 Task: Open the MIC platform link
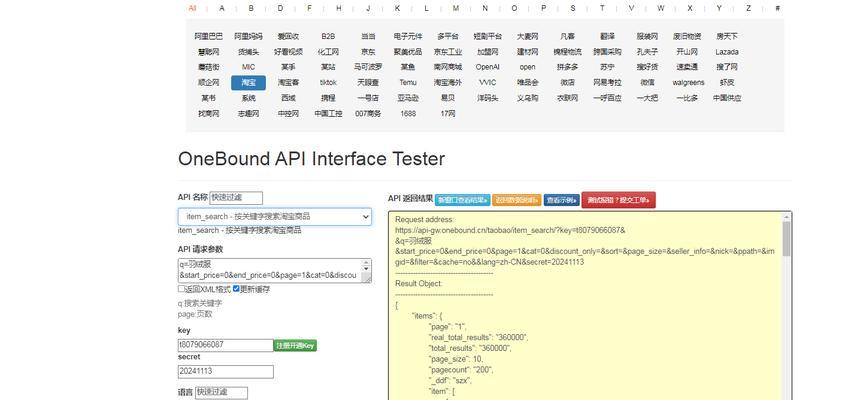pyautogui.click(x=248, y=67)
